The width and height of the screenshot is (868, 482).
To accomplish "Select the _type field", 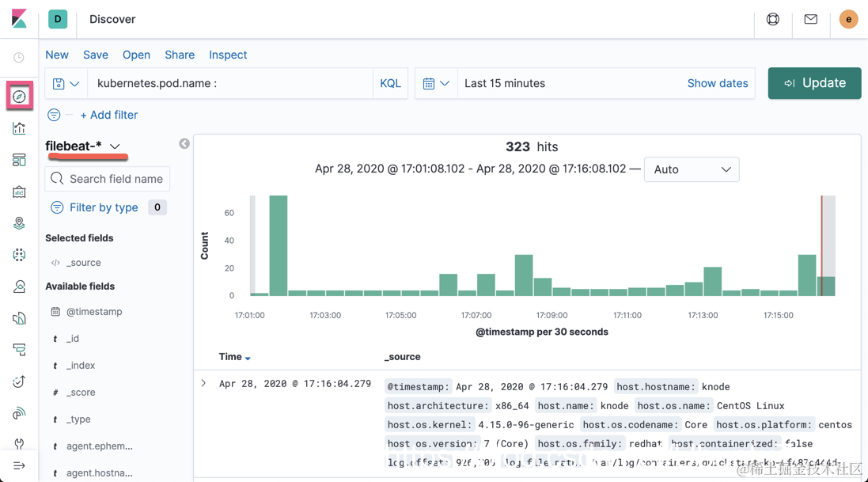I will pos(78,419).
